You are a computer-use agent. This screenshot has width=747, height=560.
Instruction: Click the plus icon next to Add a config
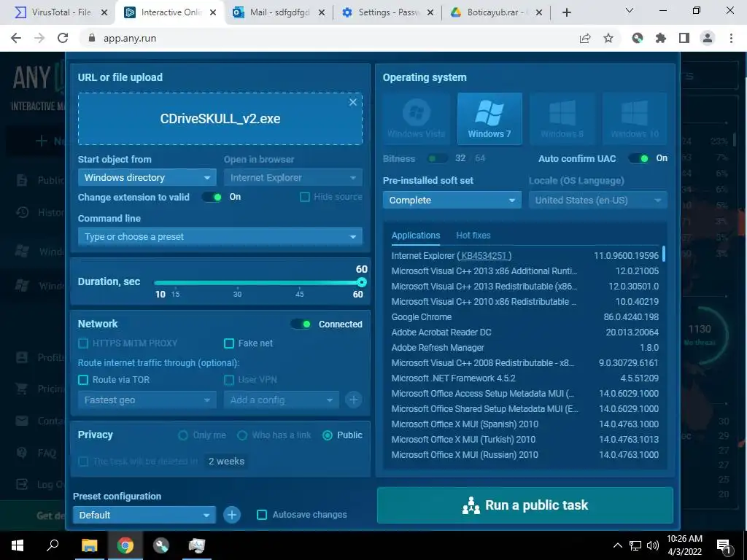pyautogui.click(x=354, y=400)
